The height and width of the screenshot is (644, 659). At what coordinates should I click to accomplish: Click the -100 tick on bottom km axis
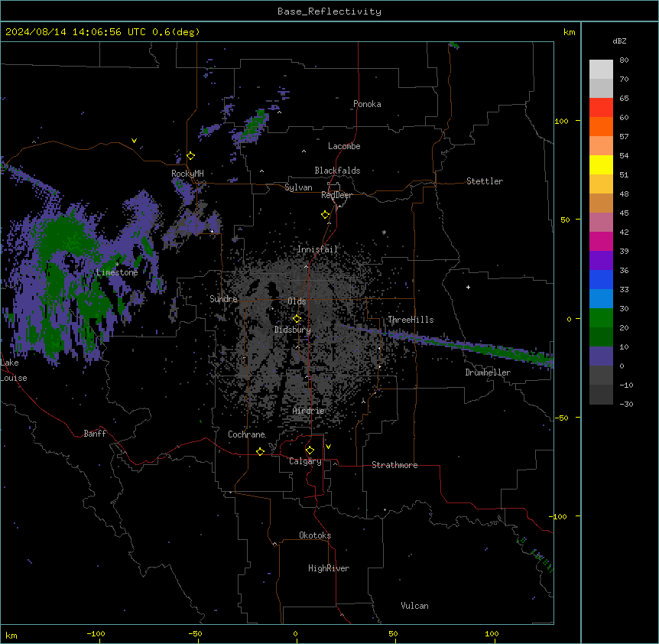[x=96, y=633]
